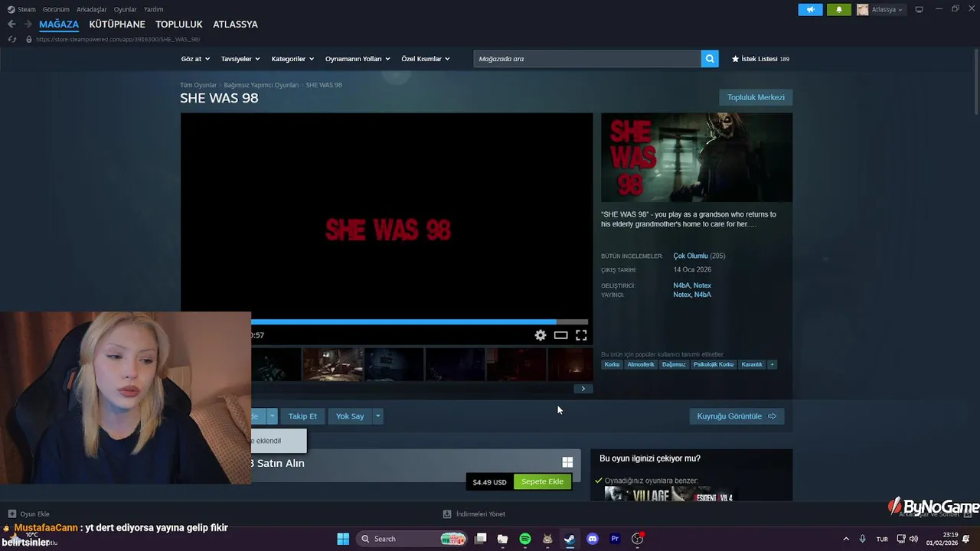This screenshot has width=980, height=551.
Task: Click the Mağazada ara search field
Action: pos(587,59)
